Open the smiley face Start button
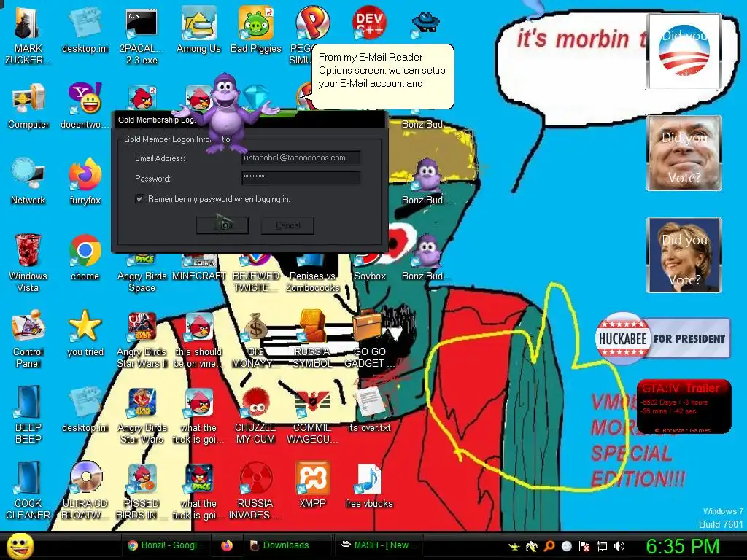This screenshot has height=560, width=747. click(20, 545)
